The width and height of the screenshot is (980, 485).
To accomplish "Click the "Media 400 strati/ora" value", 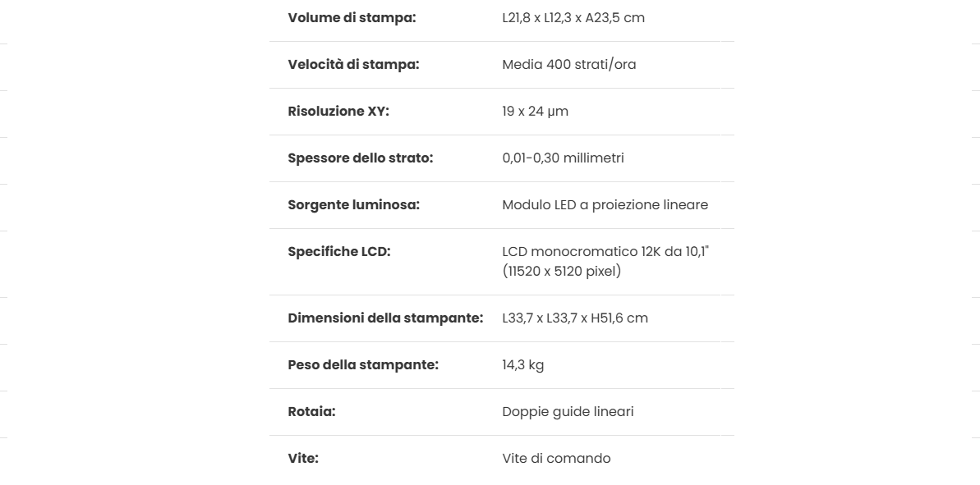I will [x=568, y=65].
